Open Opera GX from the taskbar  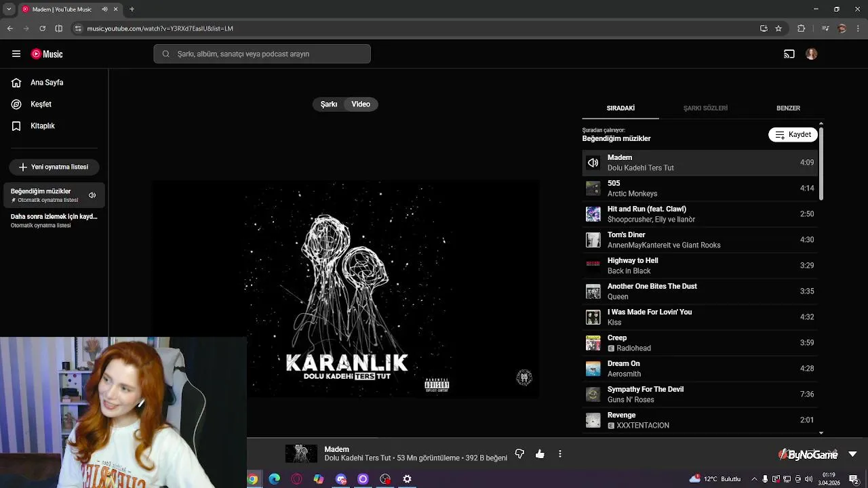point(296,479)
